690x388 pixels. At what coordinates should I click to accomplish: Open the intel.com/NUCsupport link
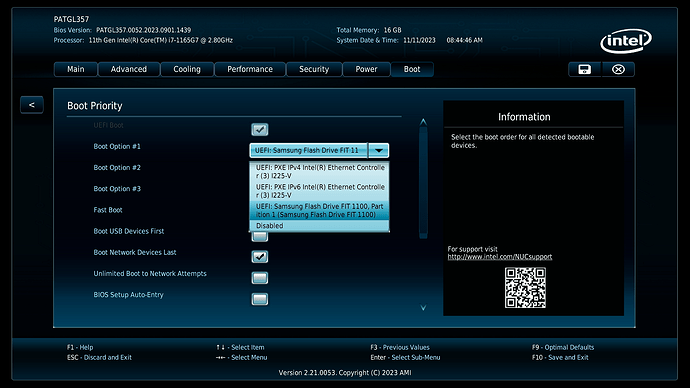pos(500,257)
